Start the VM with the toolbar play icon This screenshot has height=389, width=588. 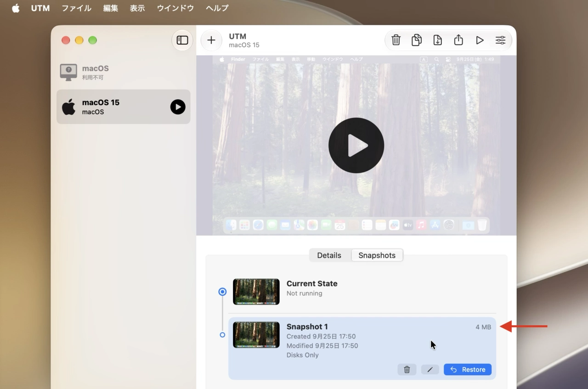pos(480,40)
